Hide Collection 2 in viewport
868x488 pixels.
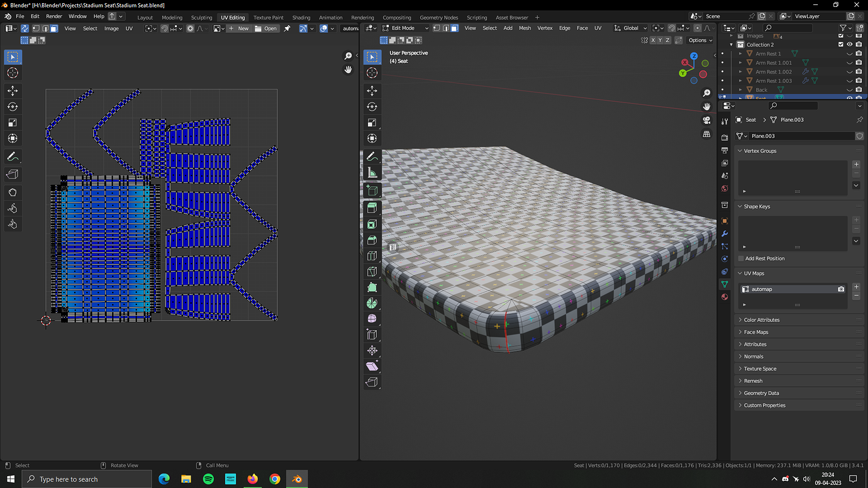850,45
